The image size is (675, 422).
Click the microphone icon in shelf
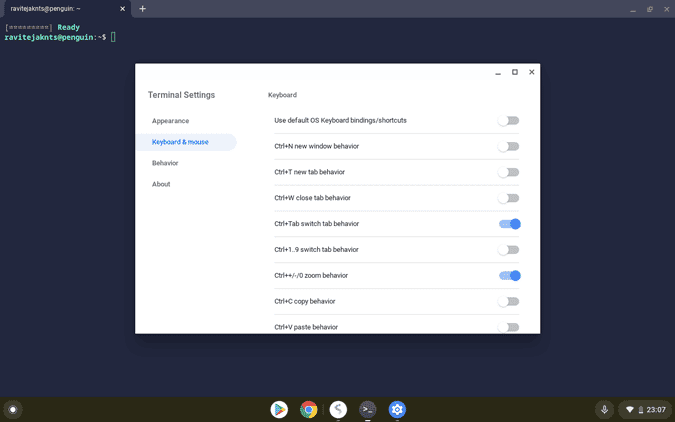[x=604, y=409]
